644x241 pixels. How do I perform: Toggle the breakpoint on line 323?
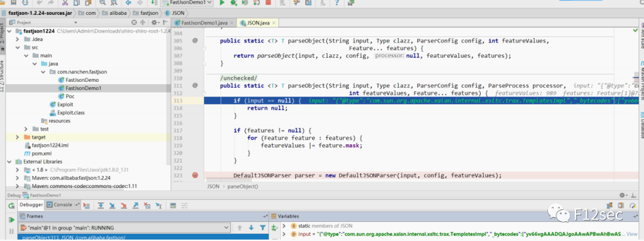click(x=195, y=175)
